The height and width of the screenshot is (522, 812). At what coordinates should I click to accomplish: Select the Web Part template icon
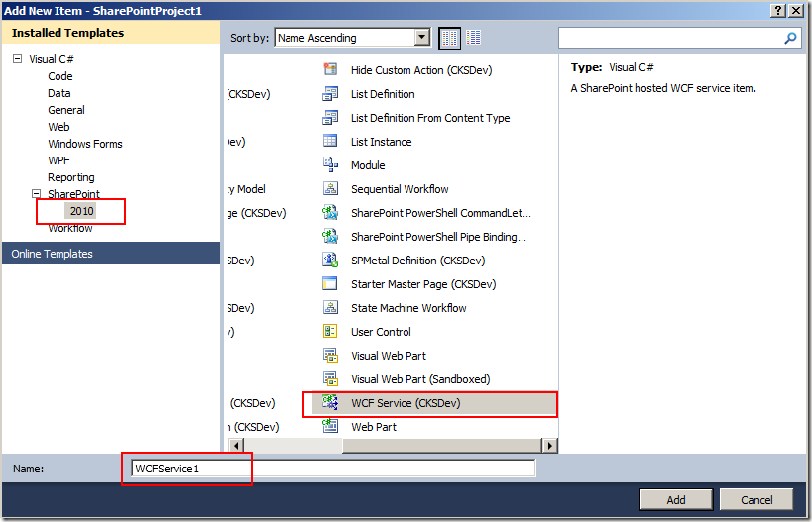point(330,427)
